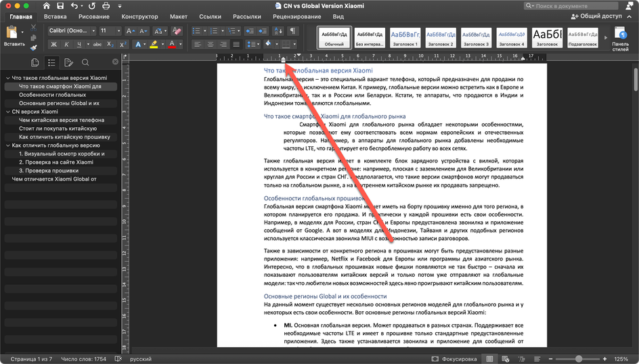Viewport: 639px width, 364px height.
Task: Redo the last action
Action: [x=92, y=5]
